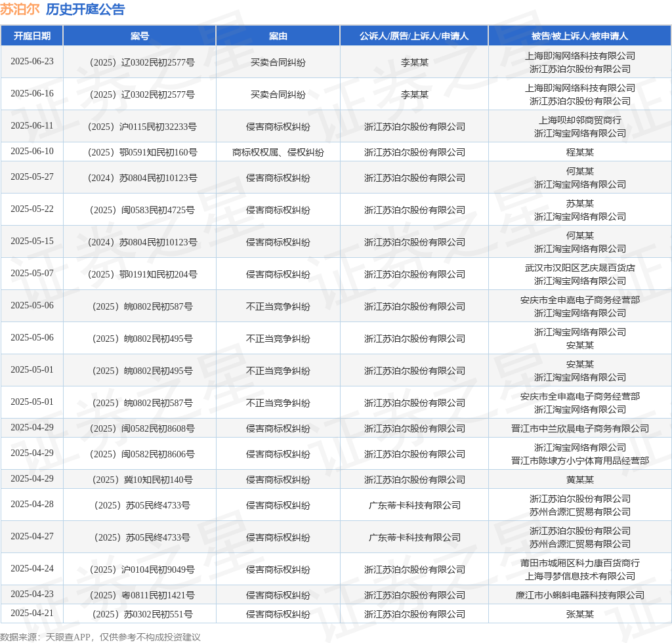Select the 案号 column header

(140, 36)
